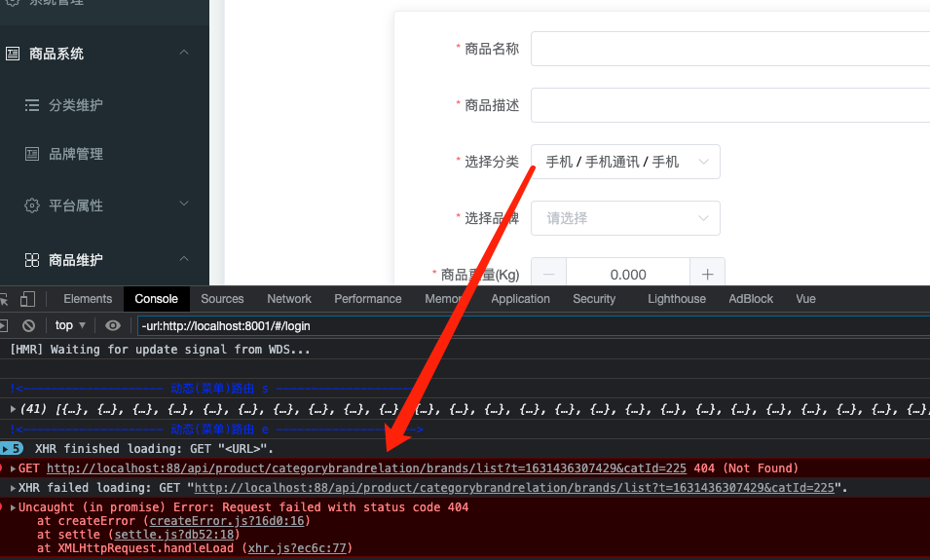
Task: Open the failed GET request URL link
Action: tap(366, 468)
